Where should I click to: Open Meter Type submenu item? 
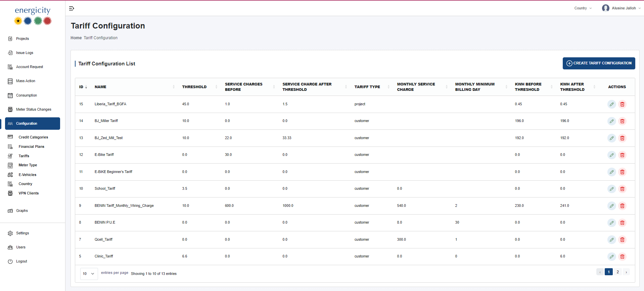(x=28, y=165)
